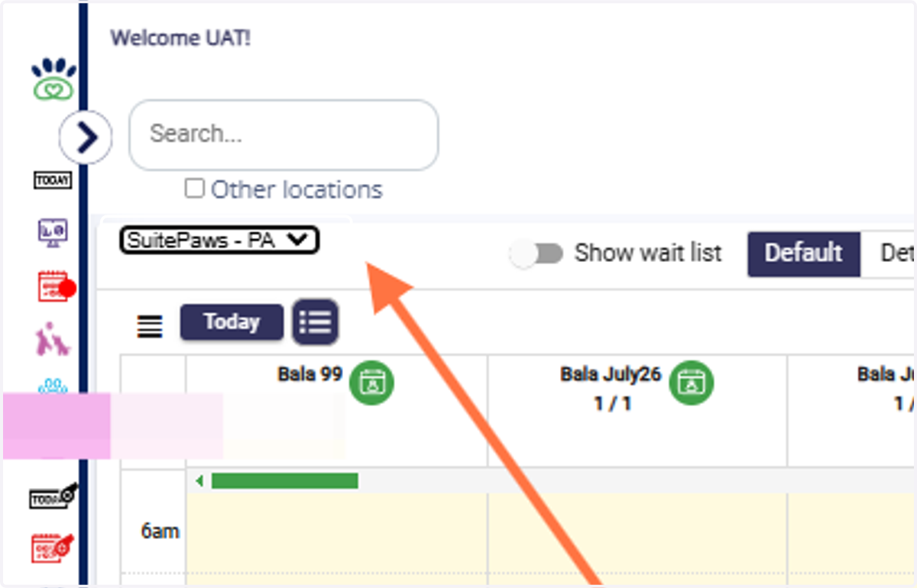Open the hamburger menu beside Today

coord(150,327)
